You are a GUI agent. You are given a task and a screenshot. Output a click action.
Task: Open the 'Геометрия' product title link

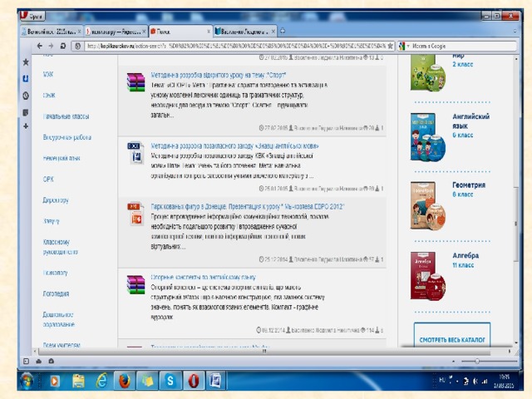469,185
